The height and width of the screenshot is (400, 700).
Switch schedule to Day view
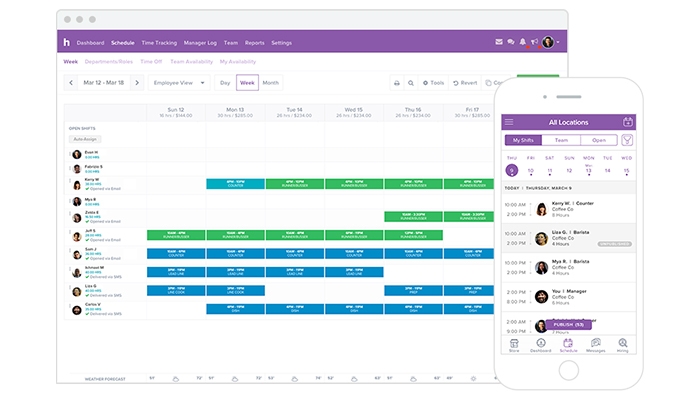pyautogui.click(x=225, y=83)
